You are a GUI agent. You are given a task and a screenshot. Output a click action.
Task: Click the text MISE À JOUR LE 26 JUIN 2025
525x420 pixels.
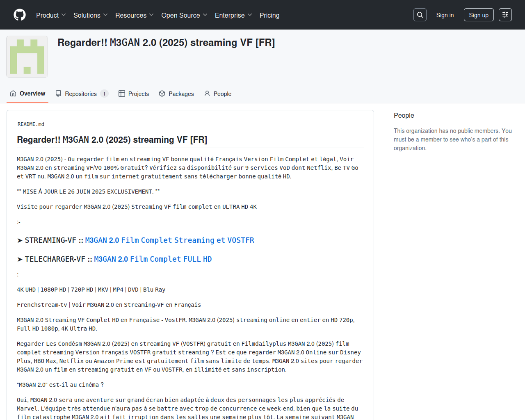[88, 192]
